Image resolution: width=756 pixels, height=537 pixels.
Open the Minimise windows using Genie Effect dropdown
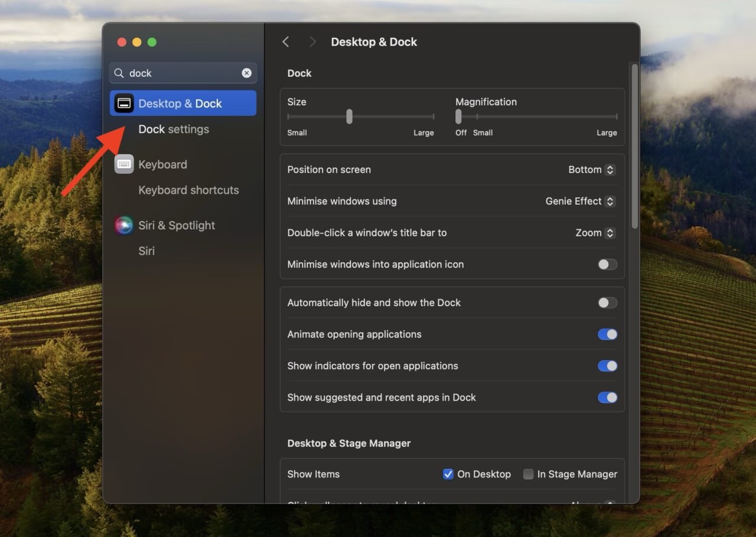pyautogui.click(x=580, y=201)
